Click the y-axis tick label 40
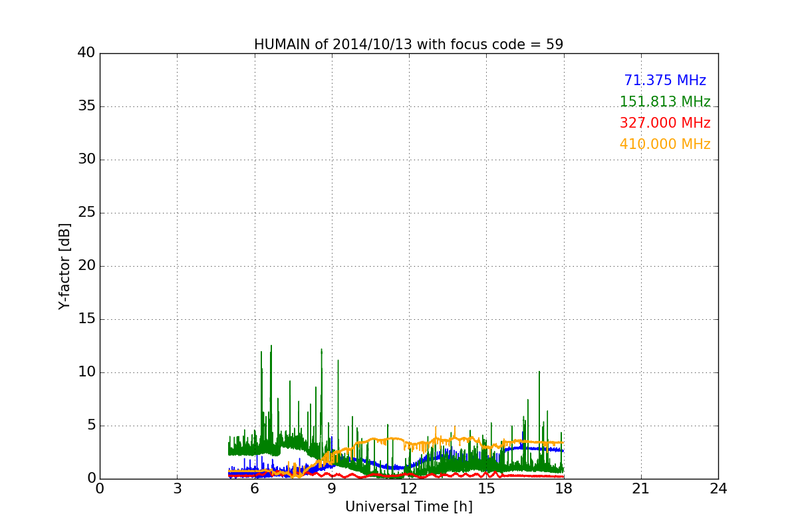The height and width of the screenshot is (532, 798). [x=86, y=53]
